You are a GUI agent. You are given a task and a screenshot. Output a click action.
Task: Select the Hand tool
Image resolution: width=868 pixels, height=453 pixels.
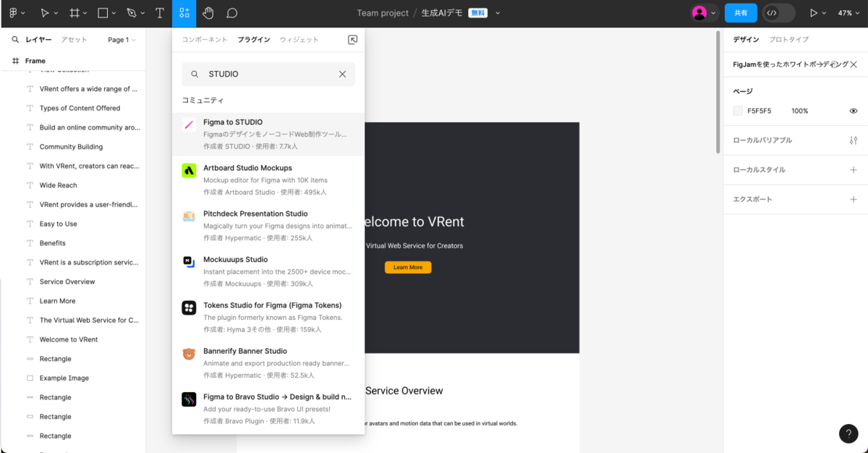point(208,13)
